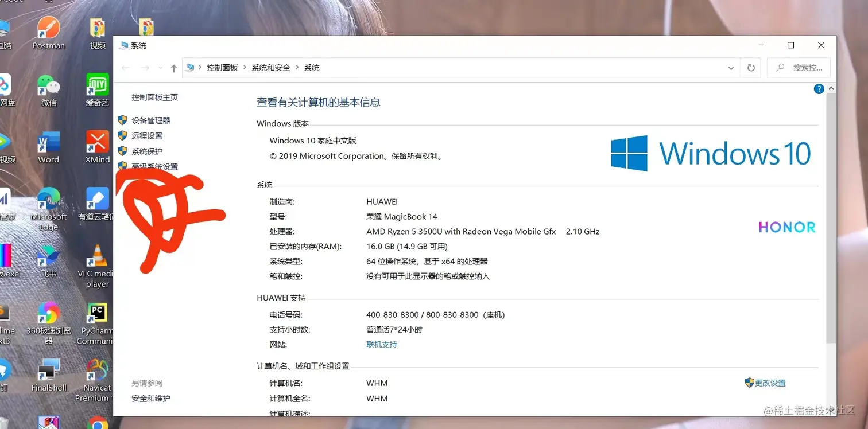Select 系统 in the breadcrumb path
This screenshot has width=868, height=429.
[312, 68]
